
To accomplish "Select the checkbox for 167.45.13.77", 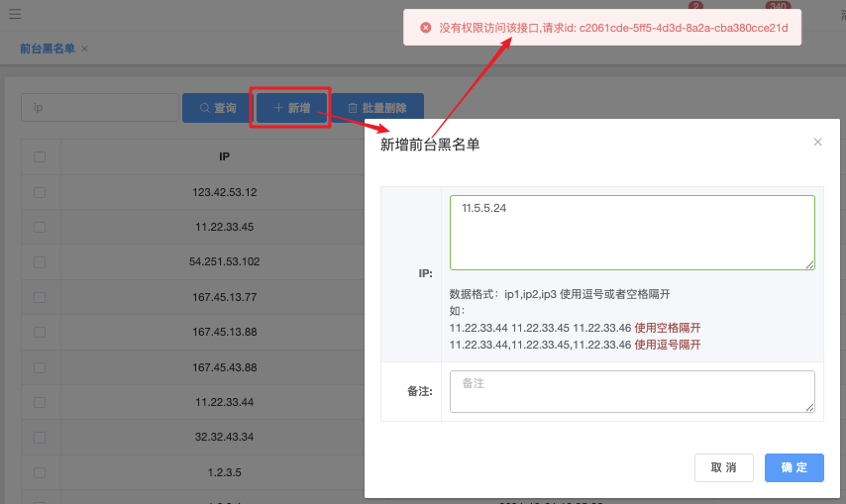I will [x=40, y=297].
